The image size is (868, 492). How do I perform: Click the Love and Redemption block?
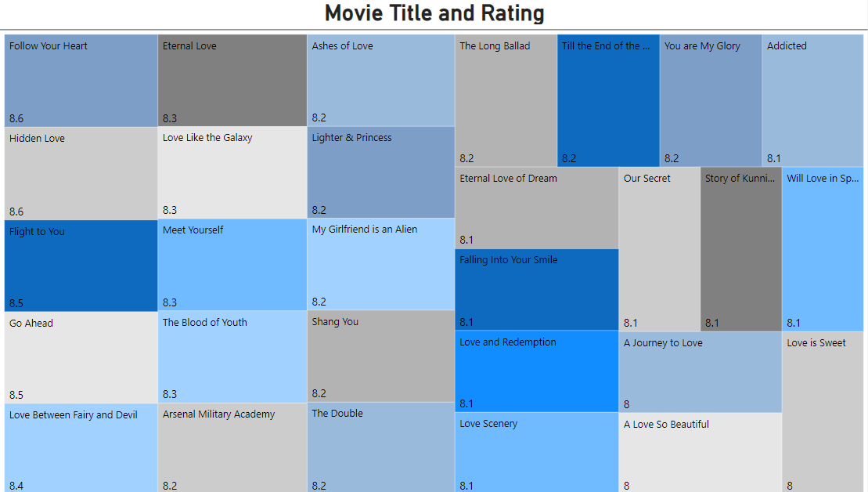(536, 371)
